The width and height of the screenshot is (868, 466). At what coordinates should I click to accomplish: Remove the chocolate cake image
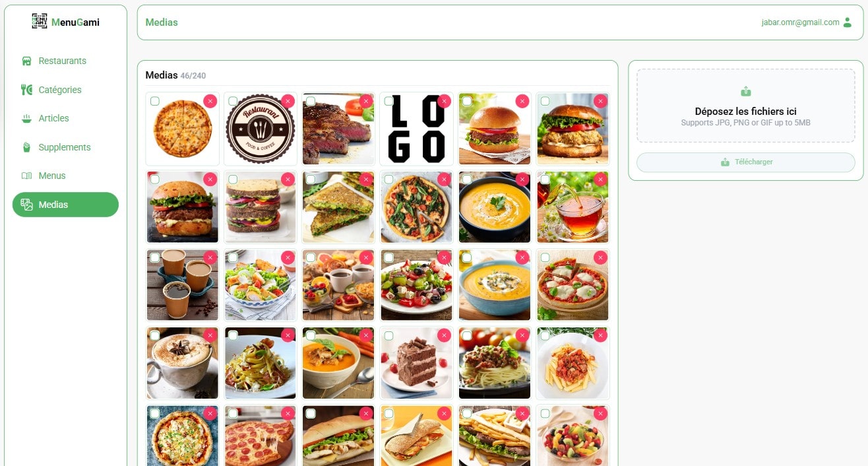click(444, 335)
